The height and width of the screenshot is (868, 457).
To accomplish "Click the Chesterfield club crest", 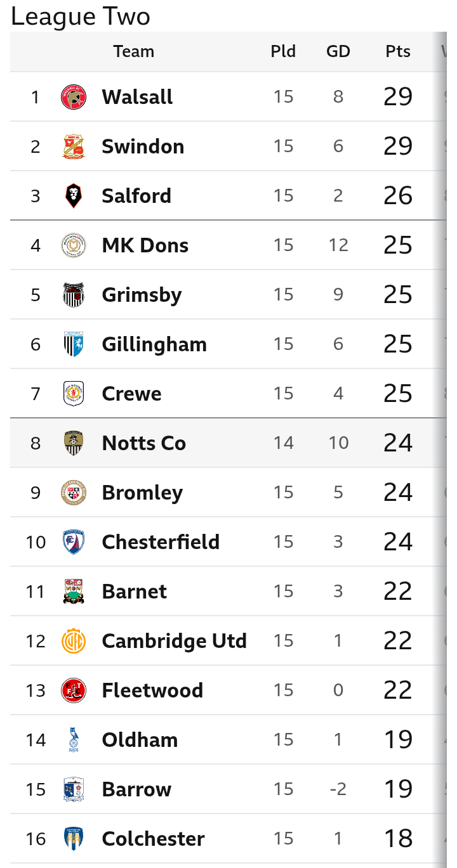I will tap(74, 542).
